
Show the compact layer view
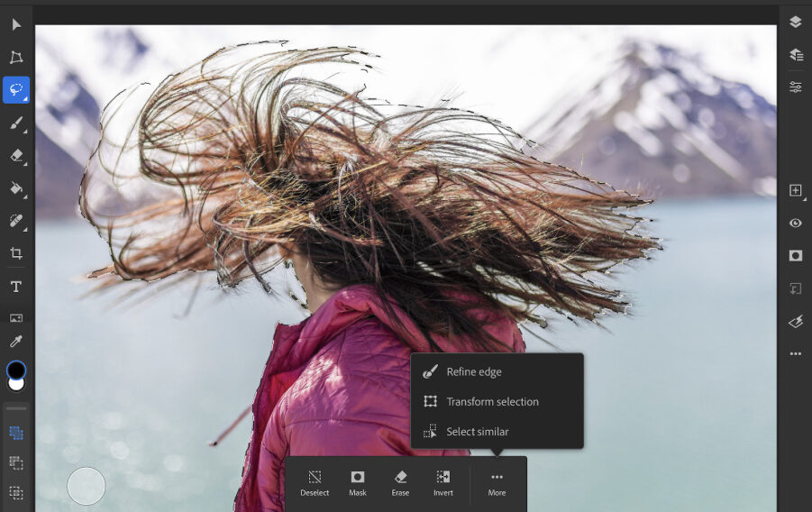pyautogui.click(x=796, y=22)
